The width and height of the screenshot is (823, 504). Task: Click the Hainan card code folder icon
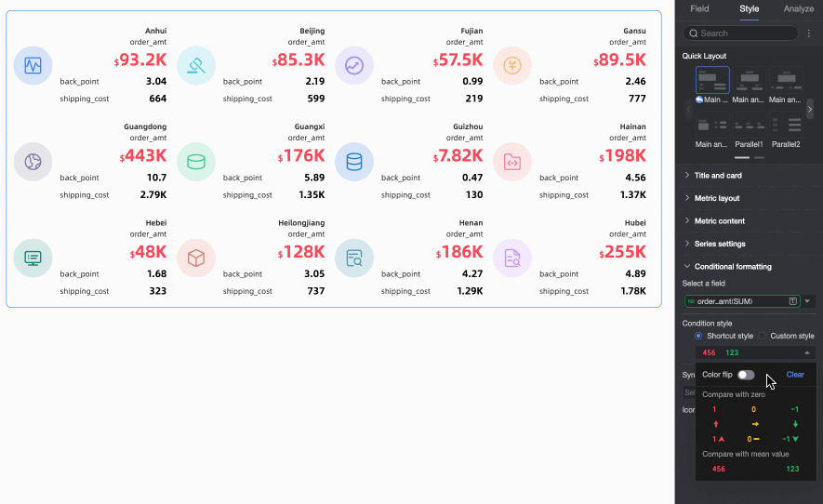pos(512,162)
